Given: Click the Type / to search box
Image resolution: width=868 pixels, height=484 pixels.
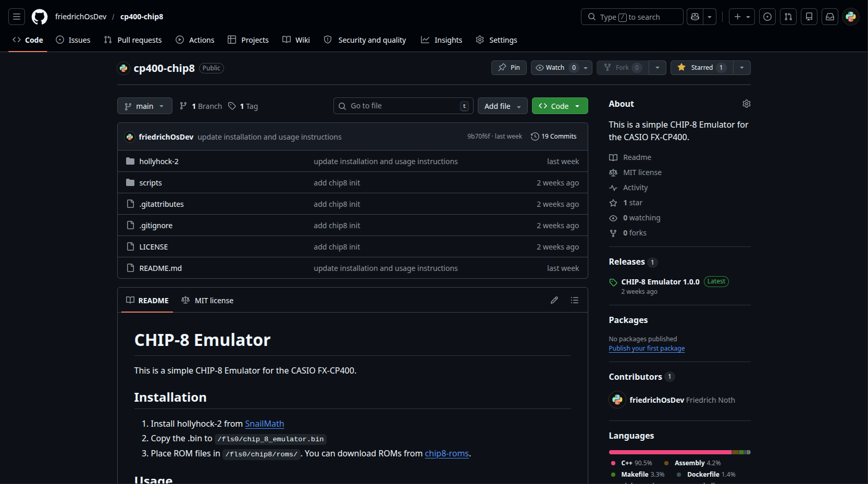Looking at the screenshot, I should click(x=632, y=17).
